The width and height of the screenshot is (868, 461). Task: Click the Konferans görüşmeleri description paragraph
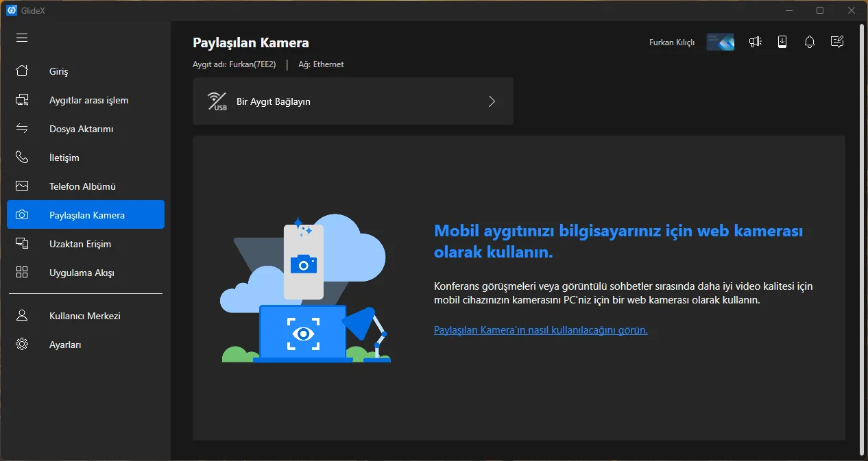(623, 293)
